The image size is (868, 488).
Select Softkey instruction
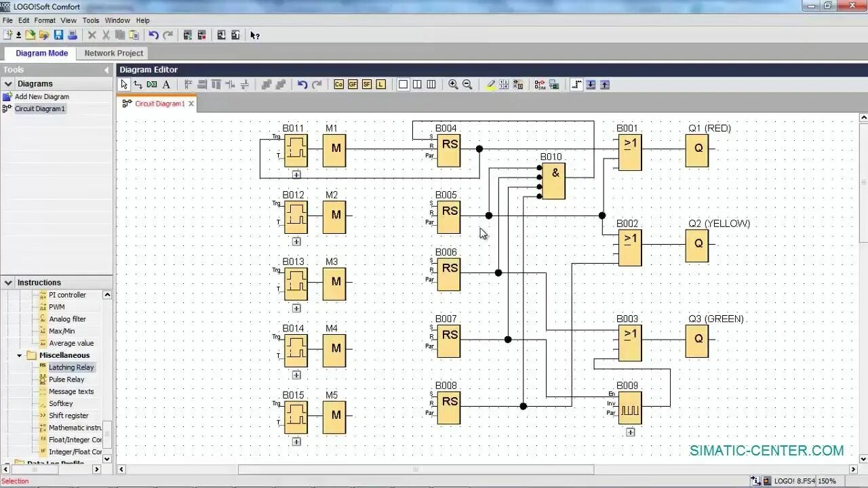[x=60, y=403]
